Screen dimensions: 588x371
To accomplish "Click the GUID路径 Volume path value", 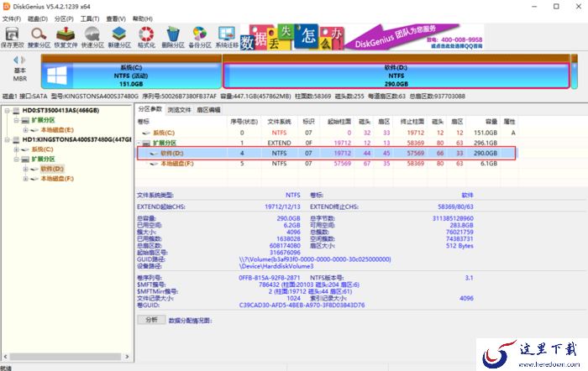I will tap(315, 259).
